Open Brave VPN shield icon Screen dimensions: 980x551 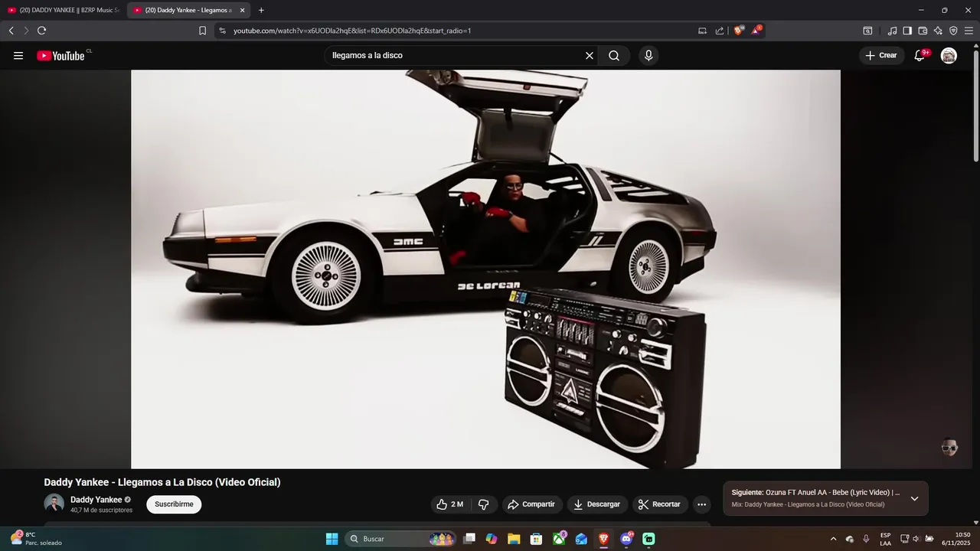953,31
